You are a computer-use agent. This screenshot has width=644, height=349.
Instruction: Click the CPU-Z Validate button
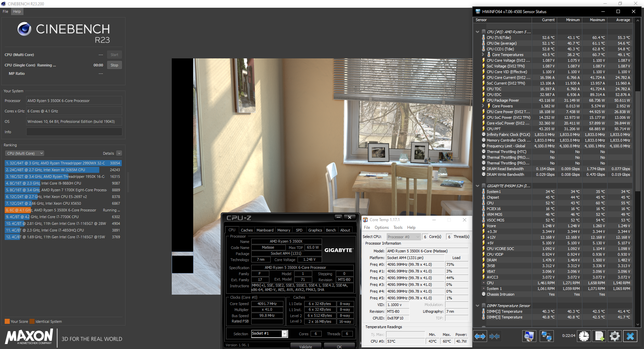tap(306, 347)
